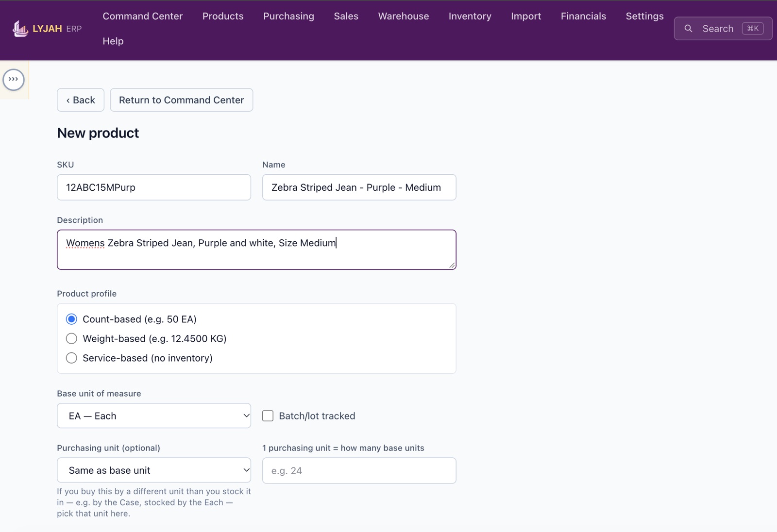The image size is (777, 532).
Task: Click into the Description text area
Action: pos(256,249)
